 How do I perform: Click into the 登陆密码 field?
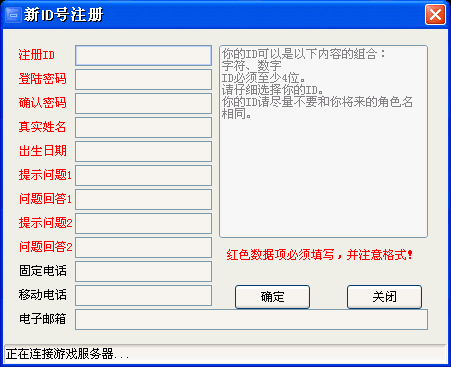143,79
